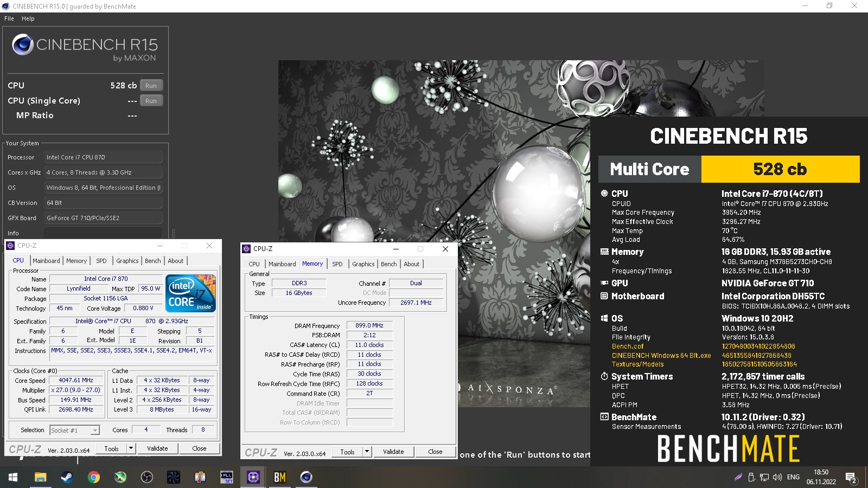Viewport: 868px width, 488px height.
Task: Open File Explorer from the taskbar
Action: point(40,477)
